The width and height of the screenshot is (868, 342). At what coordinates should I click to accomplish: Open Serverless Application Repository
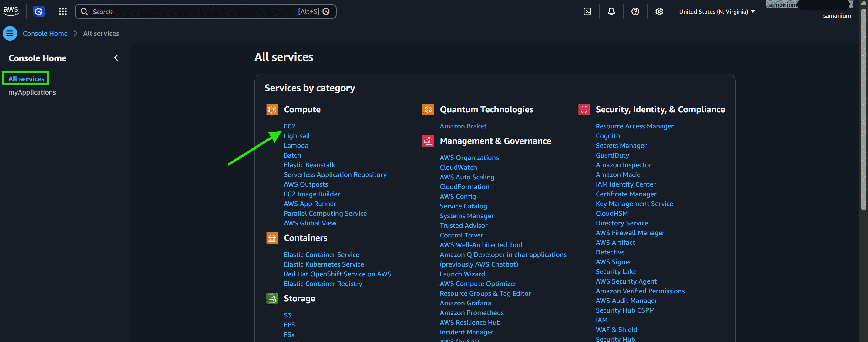(335, 175)
